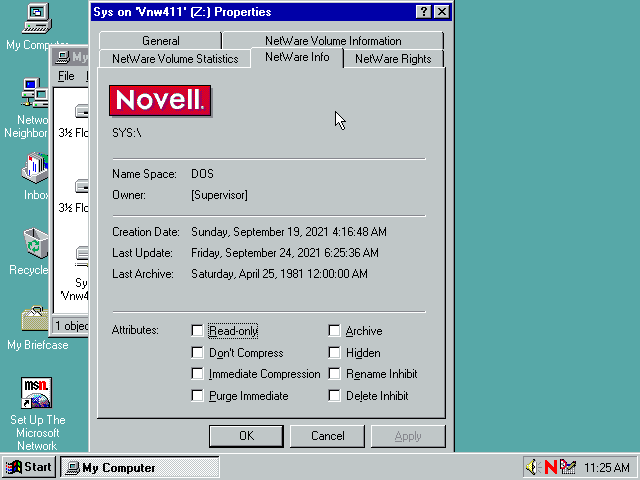Click the Novell logo in the dialog
The width and height of the screenshot is (640, 480).
[160, 100]
